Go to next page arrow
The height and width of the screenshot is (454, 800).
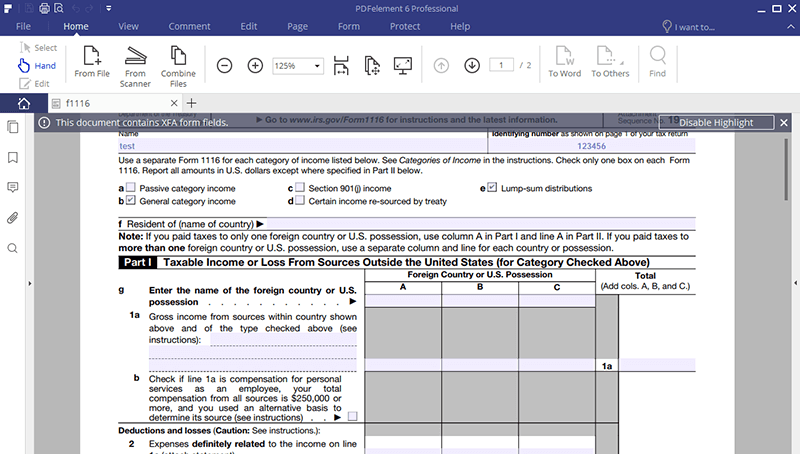(x=472, y=65)
